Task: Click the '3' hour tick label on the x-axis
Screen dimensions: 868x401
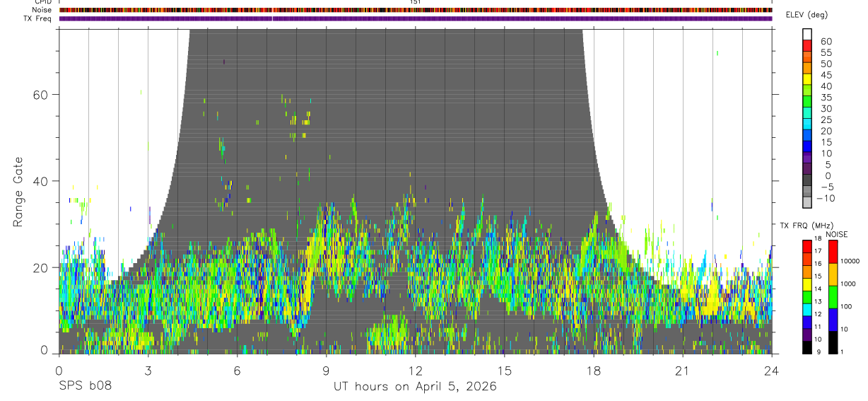Action: pyautogui.click(x=148, y=370)
